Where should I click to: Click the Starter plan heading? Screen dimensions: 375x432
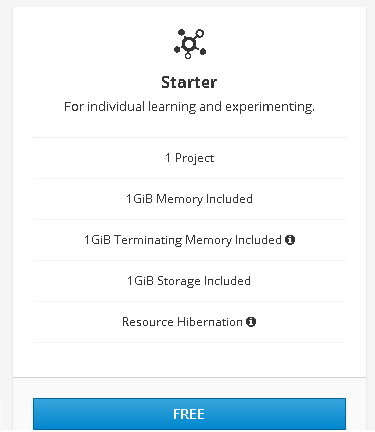point(189,82)
